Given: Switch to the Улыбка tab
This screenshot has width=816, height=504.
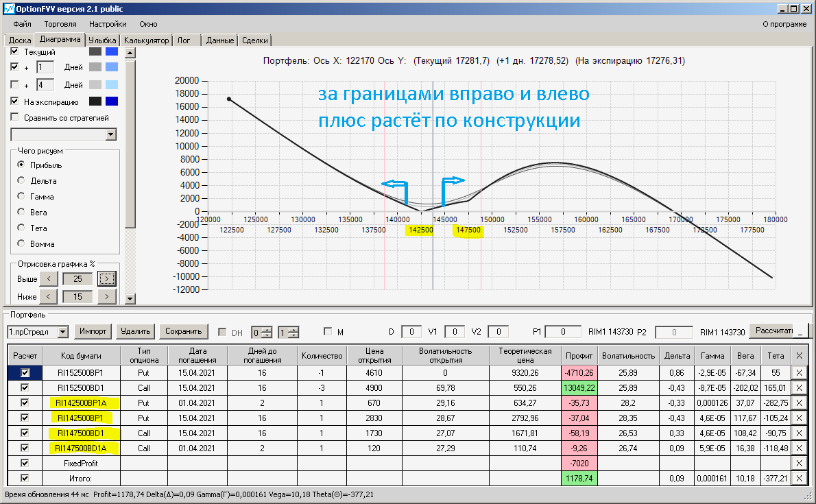Looking at the screenshot, I should click(x=102, y=40).
